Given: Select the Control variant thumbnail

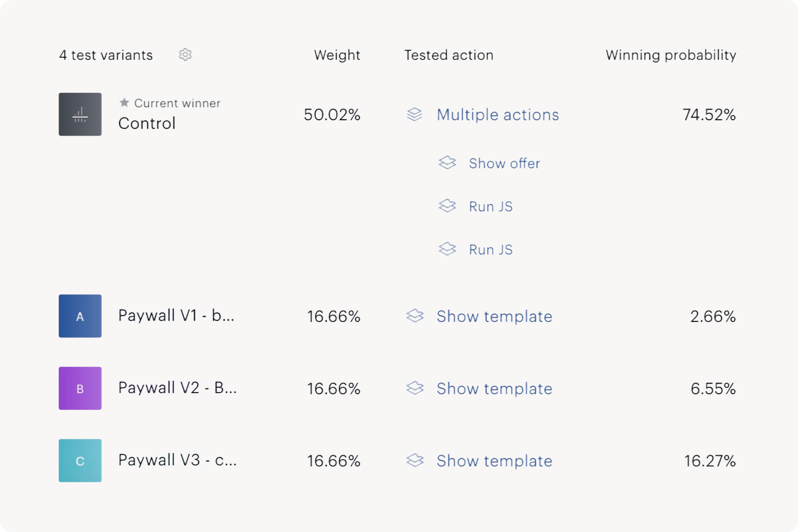Looking at the screenshot, I should click(80, 114).
